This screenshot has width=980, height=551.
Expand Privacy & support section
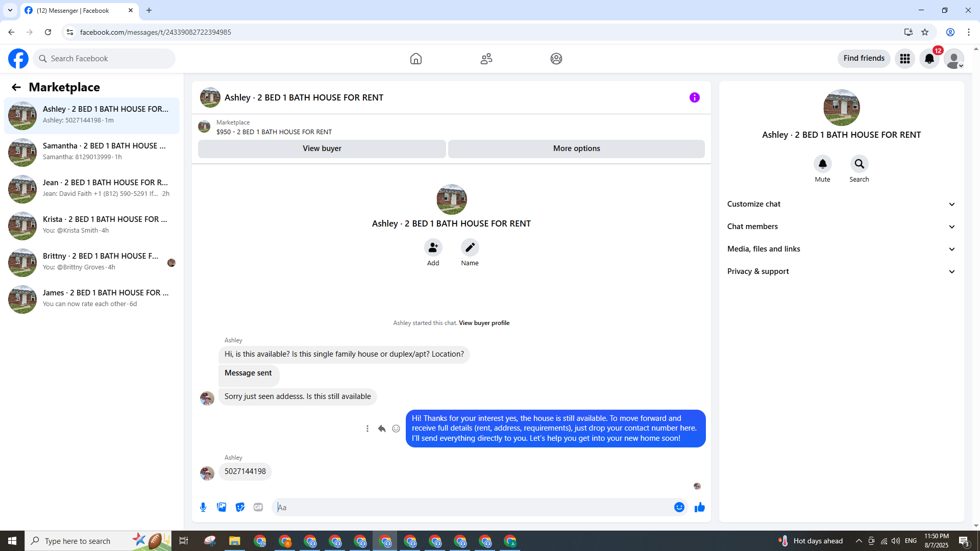click(x=841, y=271)
